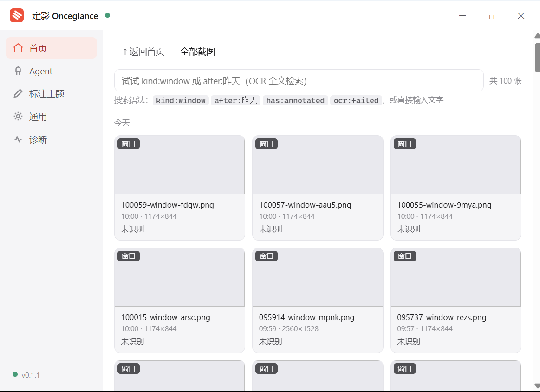Click the green status dot beside the app title
Viewport: 540px width, 392px height.
(x=107, y=15)
